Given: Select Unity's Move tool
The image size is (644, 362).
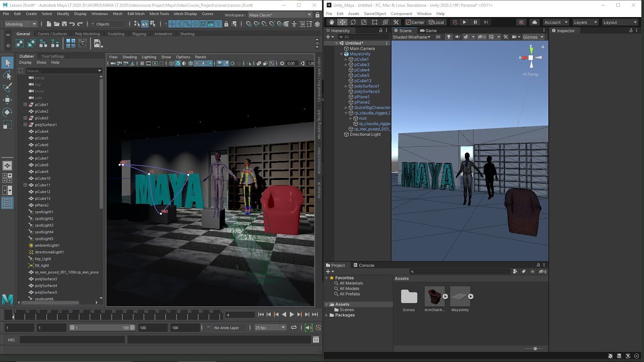Looking at the screenshot, I should [342, 22].
